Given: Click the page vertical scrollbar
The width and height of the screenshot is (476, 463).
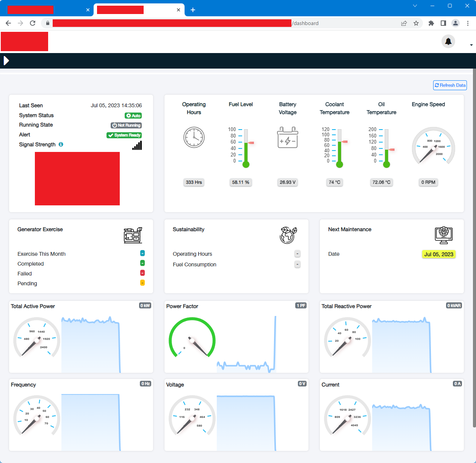Looking at the screenshot, I should 474,246.
